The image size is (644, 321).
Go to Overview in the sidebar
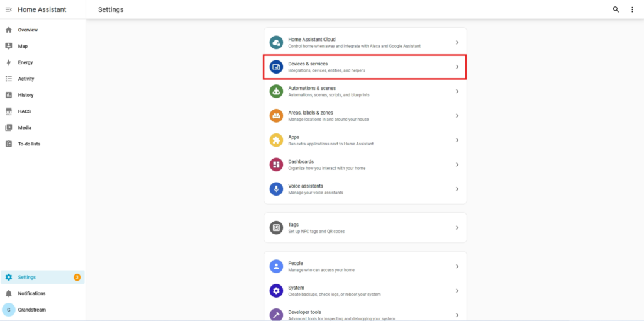click(x=28, y=30)
